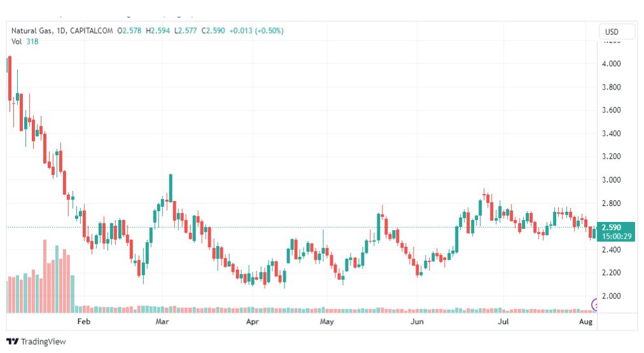Screen dimensions: 644x353
Task: Select the current price label 2.590
Action: pos(612,227)
